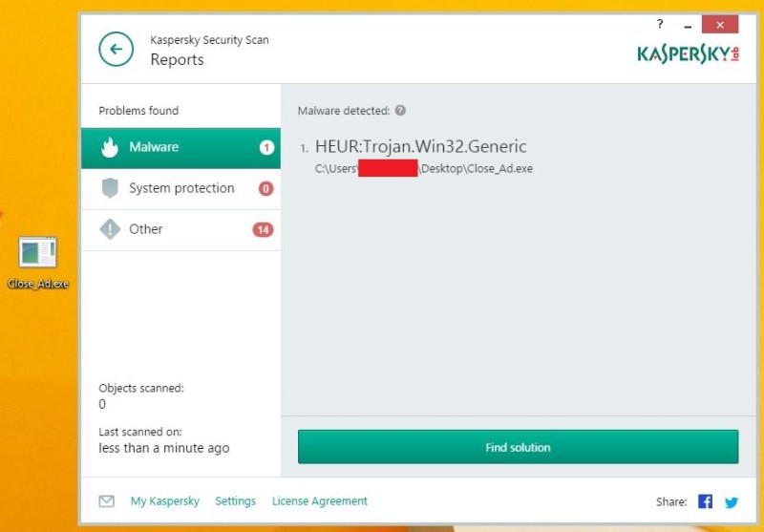Screen dimensions: 764x532
Task: Share on Facebook
Action: [705, 501]
